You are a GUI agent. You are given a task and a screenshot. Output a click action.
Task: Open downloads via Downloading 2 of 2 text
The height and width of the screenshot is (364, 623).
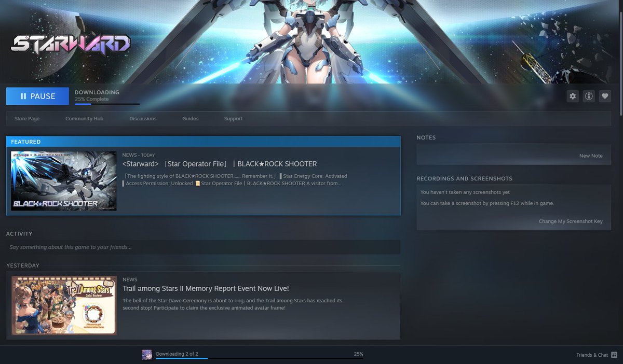(177, 354)
